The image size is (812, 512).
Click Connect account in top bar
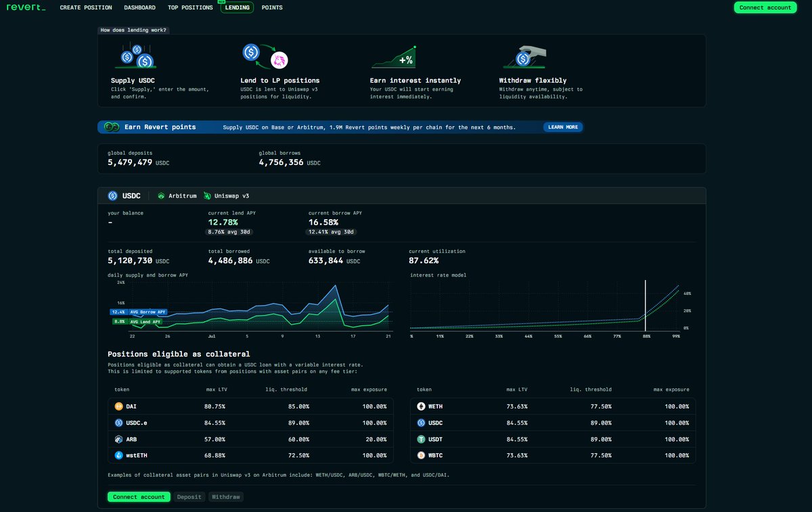(765, 7)
